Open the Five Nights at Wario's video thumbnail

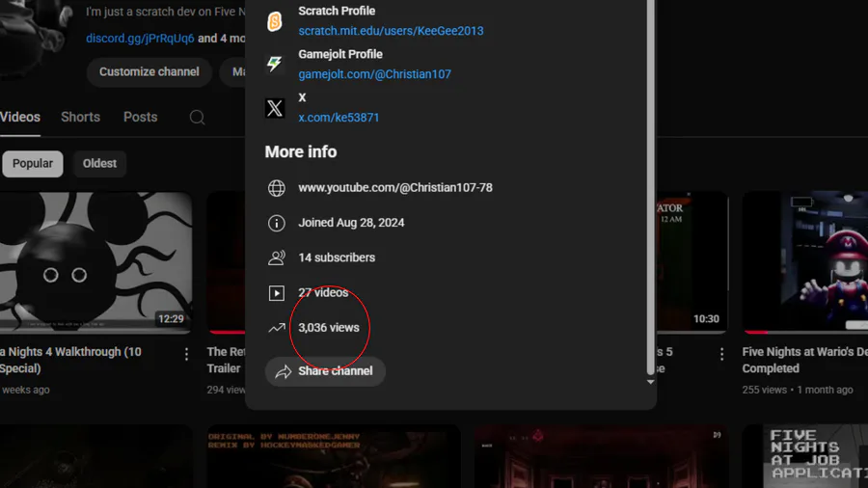point(805,262)
